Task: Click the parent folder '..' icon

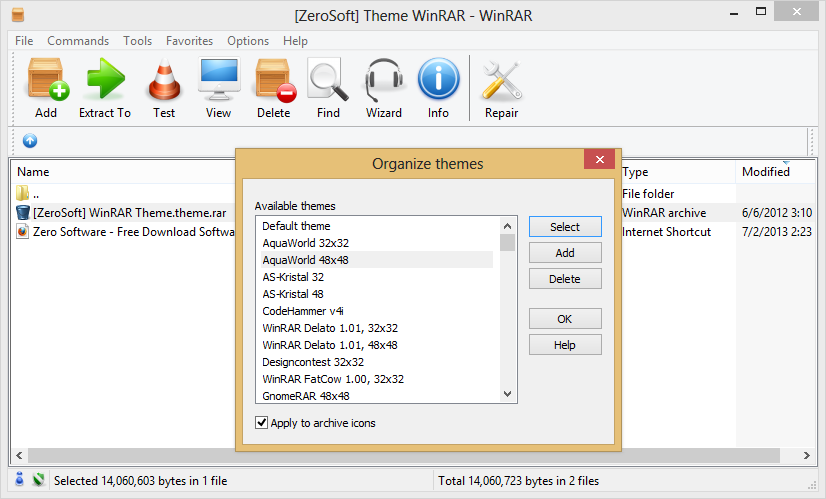Action: point(22,193)
